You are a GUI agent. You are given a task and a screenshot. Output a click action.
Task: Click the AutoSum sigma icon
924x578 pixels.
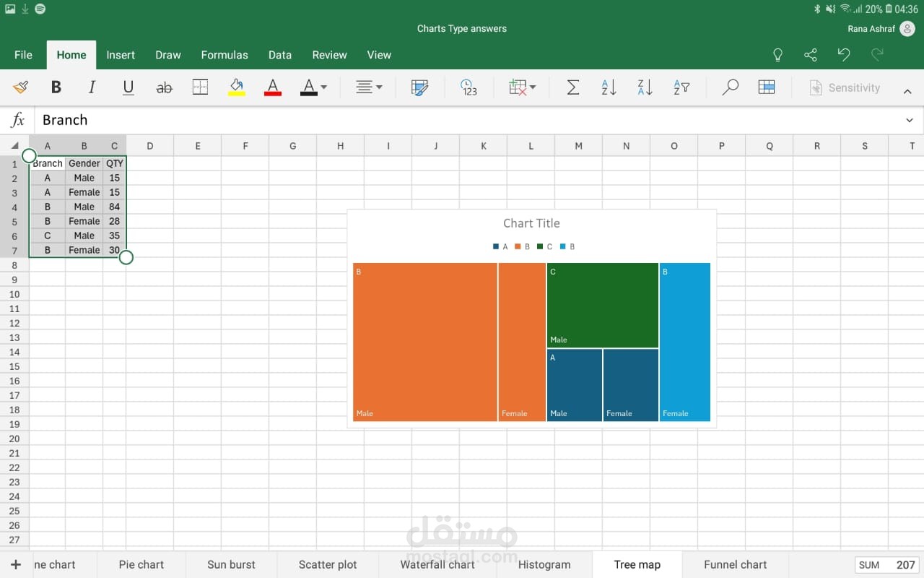tap(572, 87)
